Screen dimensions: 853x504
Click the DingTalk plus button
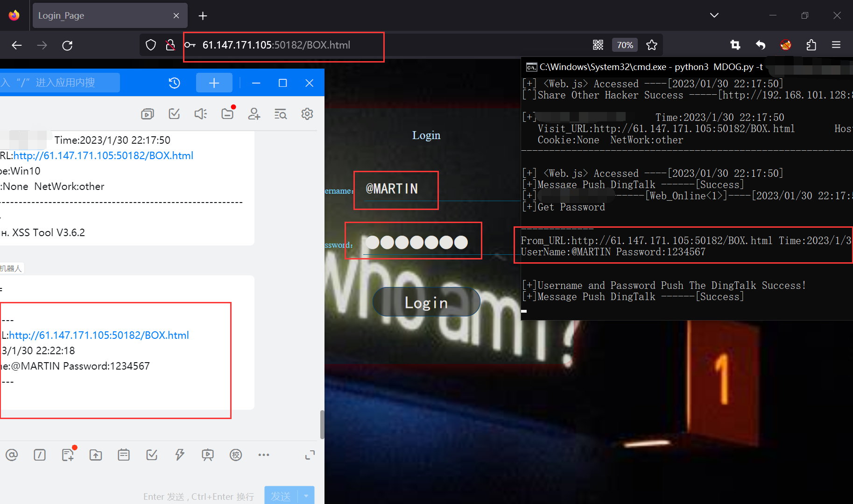214,83
